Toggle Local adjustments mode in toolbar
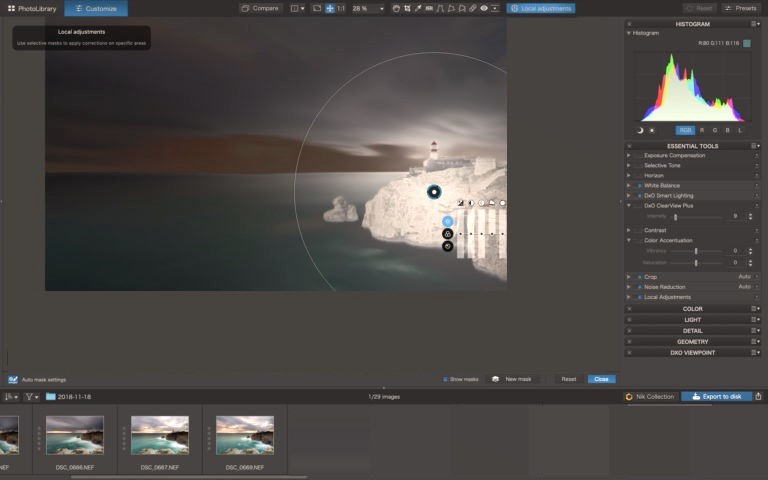This screenshot has width=768, height=480. click(x=541, y=8)
